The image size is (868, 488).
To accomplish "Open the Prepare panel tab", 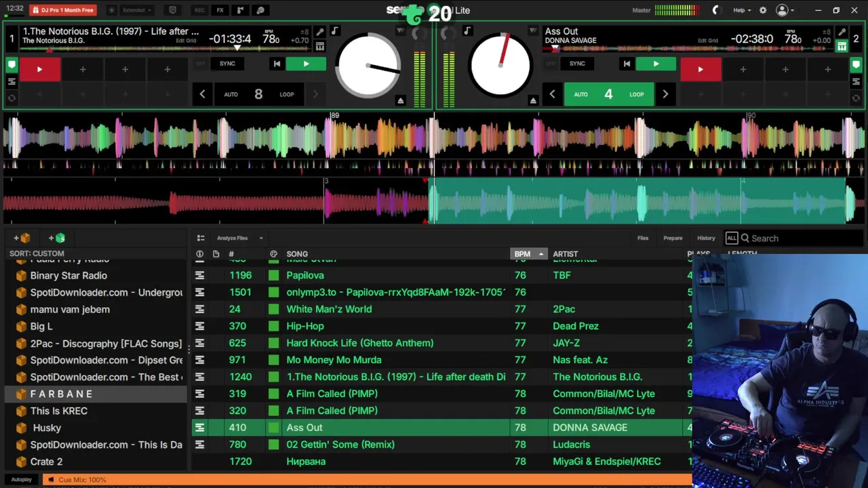I will (x=673, y=238).
